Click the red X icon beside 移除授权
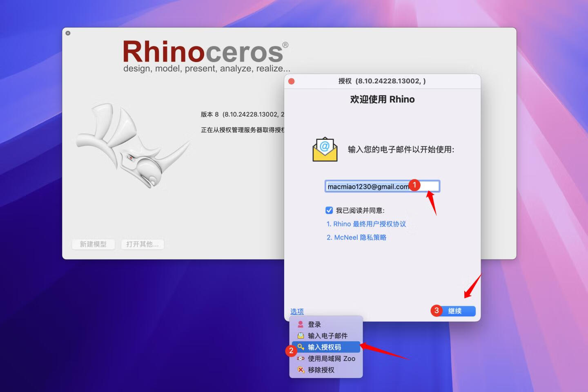588x392 pixels. coord(301,370)
